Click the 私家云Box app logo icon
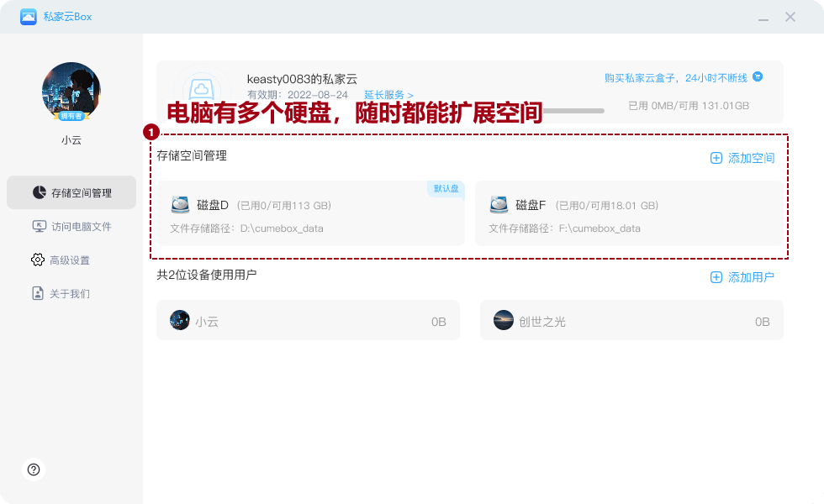Screen dimensions: 824x504 29,17
